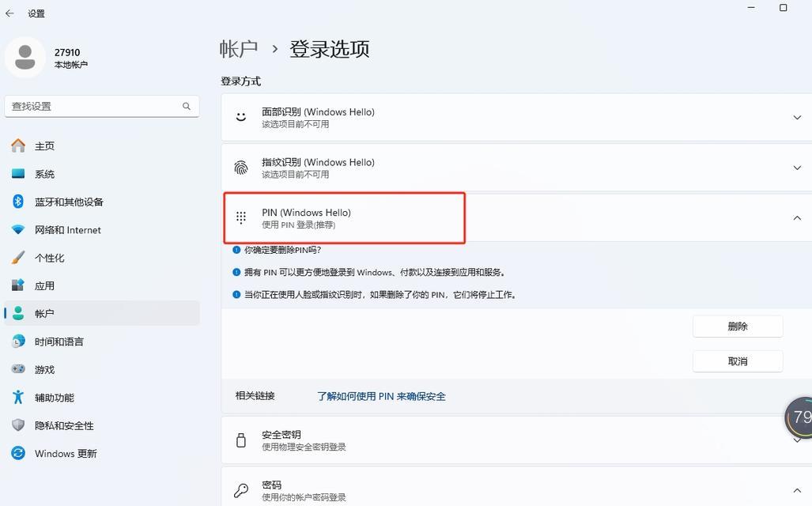Go back with the back arrow
This screenshot has height=506, width=812.
[x=9, y=13]
